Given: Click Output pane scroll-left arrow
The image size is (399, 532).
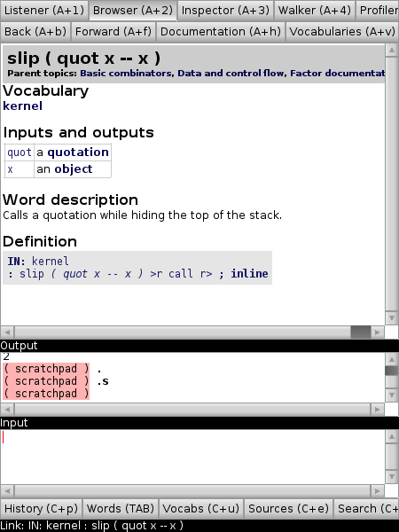Looking at the screenshot, I should tap(7, 410).
